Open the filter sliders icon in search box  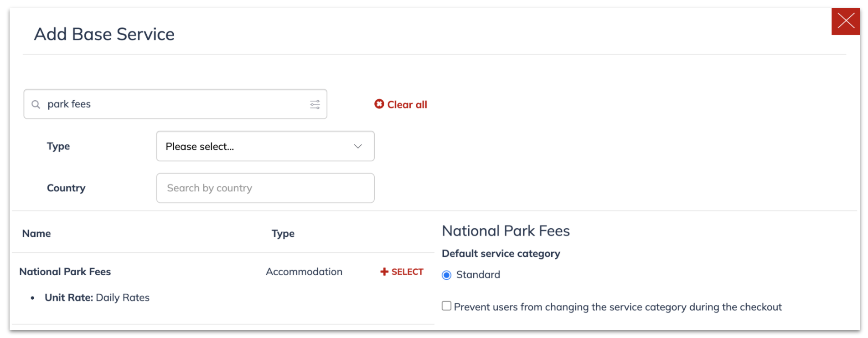point(315,104)
